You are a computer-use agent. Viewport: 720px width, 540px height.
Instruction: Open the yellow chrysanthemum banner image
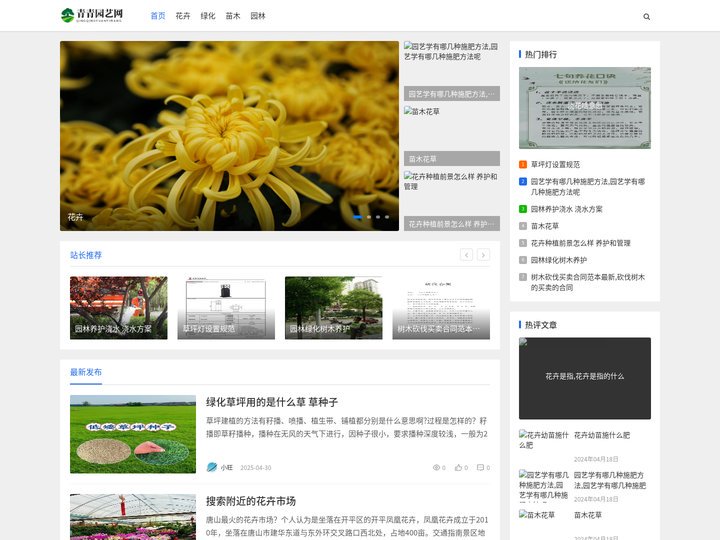coord(229,136)
